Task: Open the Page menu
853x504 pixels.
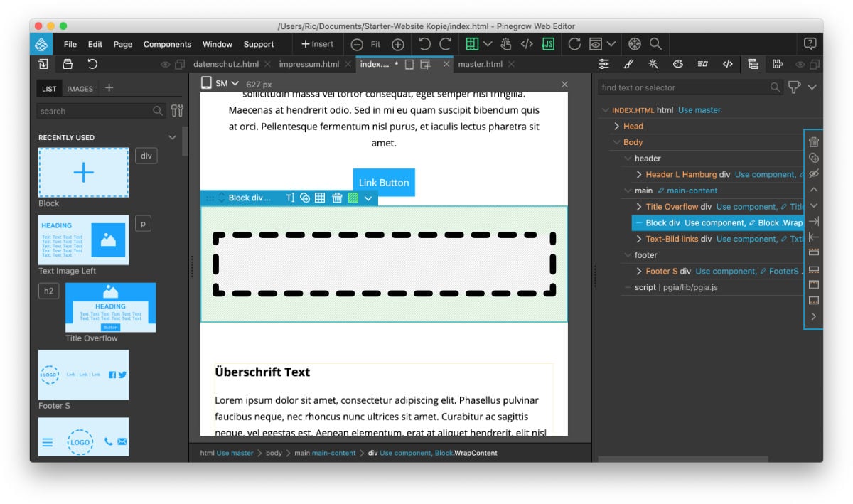Action: point(123,44)
